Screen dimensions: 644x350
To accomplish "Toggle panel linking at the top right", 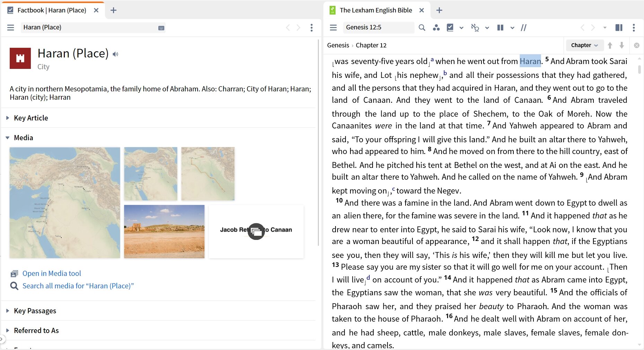I will pyautogui.click(x=618, y=28).
